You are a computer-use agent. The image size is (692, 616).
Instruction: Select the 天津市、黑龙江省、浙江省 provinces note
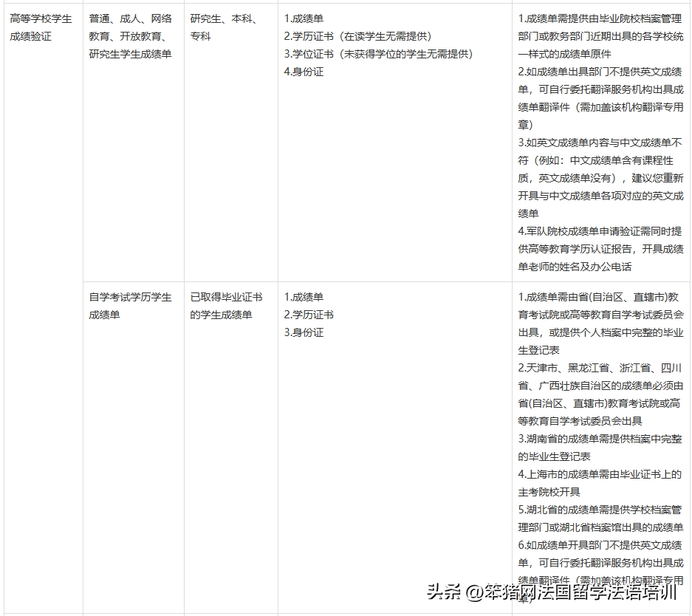click(x=600, y=394)
